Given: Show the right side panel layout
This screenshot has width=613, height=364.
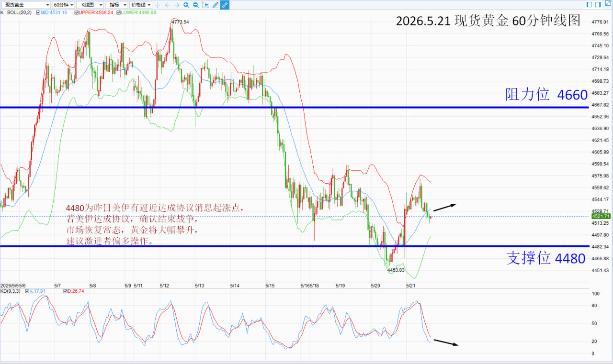Looking at the screenshot, I should [598, 4].
